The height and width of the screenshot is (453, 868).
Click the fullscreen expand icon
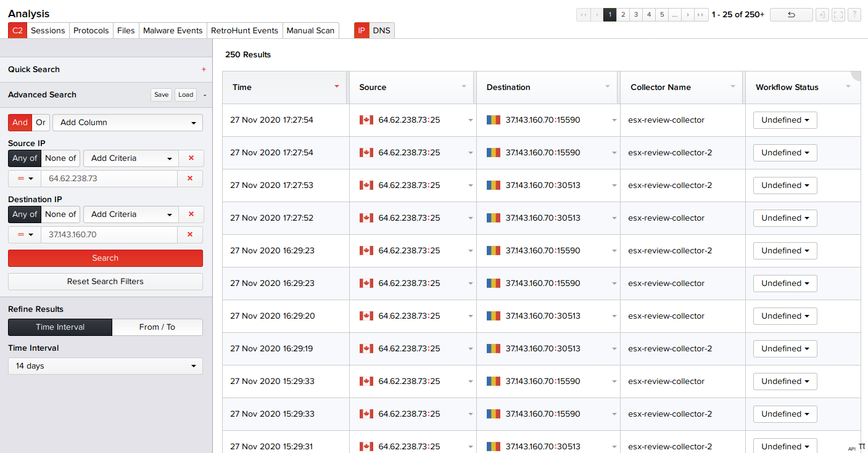[838, 15]
